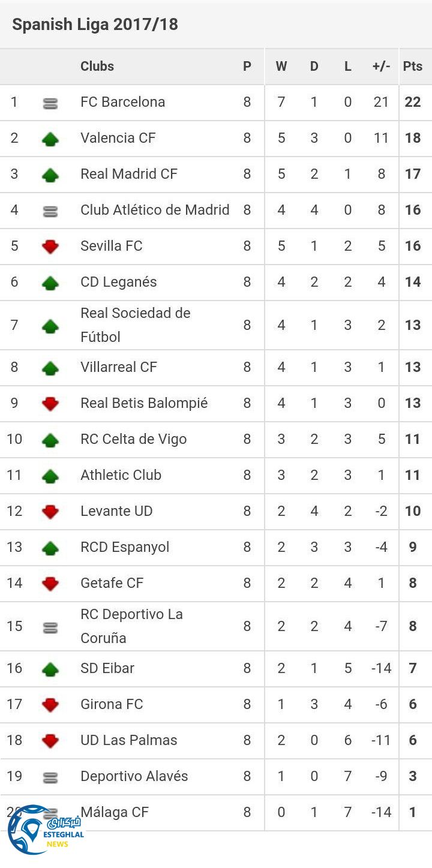Open the Málaga CF club link
The height and width of the screenshot is (868, 432).
(x=115, y=812)
